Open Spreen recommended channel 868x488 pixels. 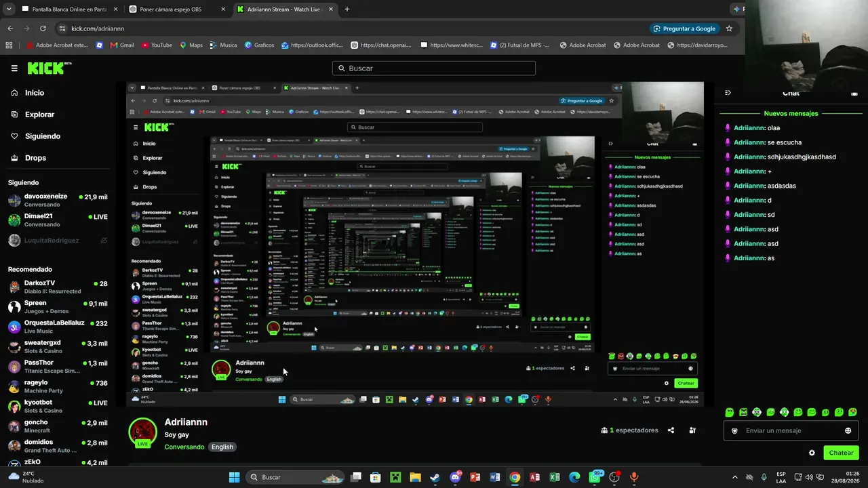(x=58, y=307)
